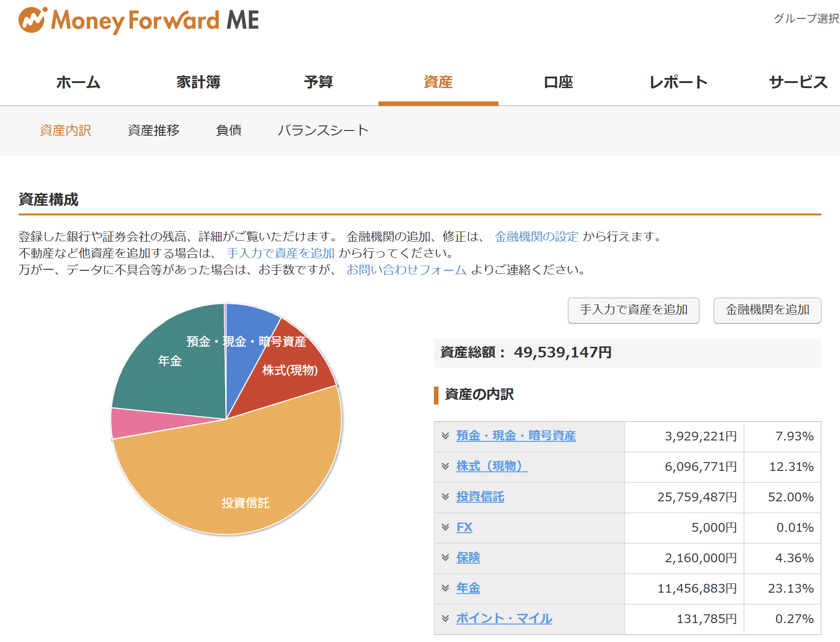Expand the FX row chevron

pos(445,527)
